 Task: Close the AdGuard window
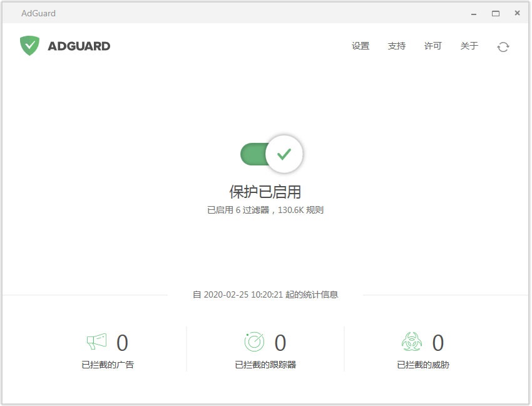coord(517,13)
